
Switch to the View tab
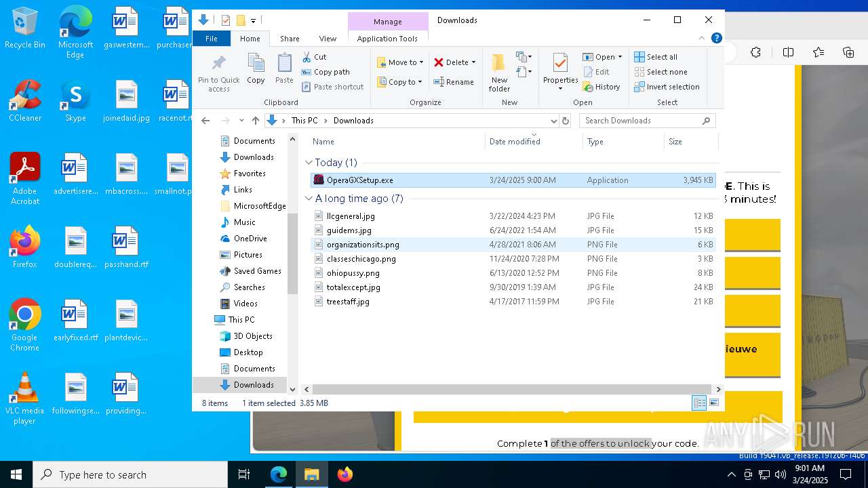(x=328, y=39)
